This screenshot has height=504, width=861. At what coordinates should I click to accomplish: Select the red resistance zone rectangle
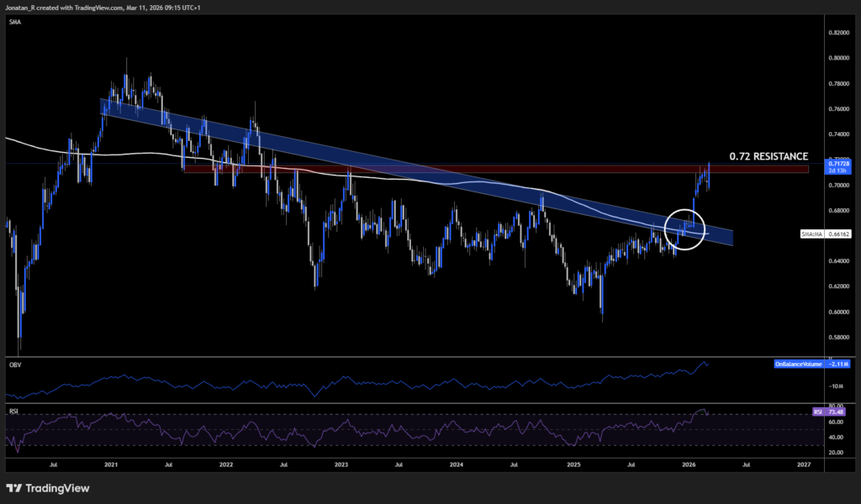pyautogui.click(x=504, y=169)
